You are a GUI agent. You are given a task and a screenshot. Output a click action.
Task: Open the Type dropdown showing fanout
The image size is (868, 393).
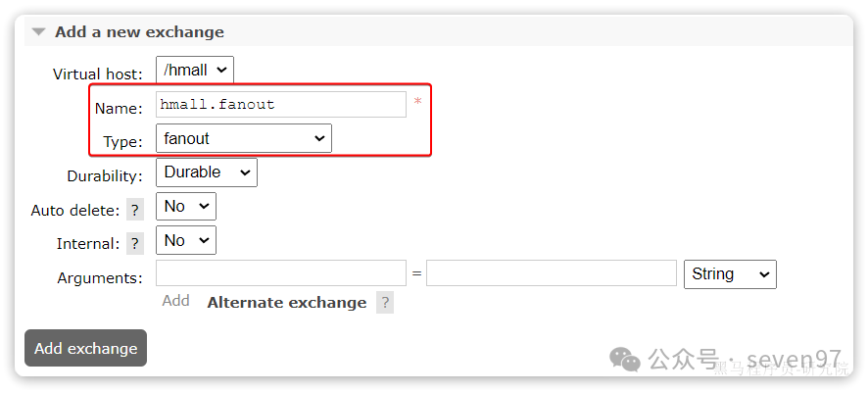244,138
